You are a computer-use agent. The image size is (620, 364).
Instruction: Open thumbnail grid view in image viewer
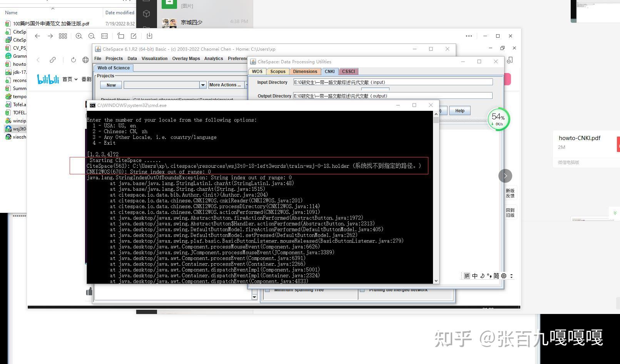pyautogui.click(x=63, y=36)
